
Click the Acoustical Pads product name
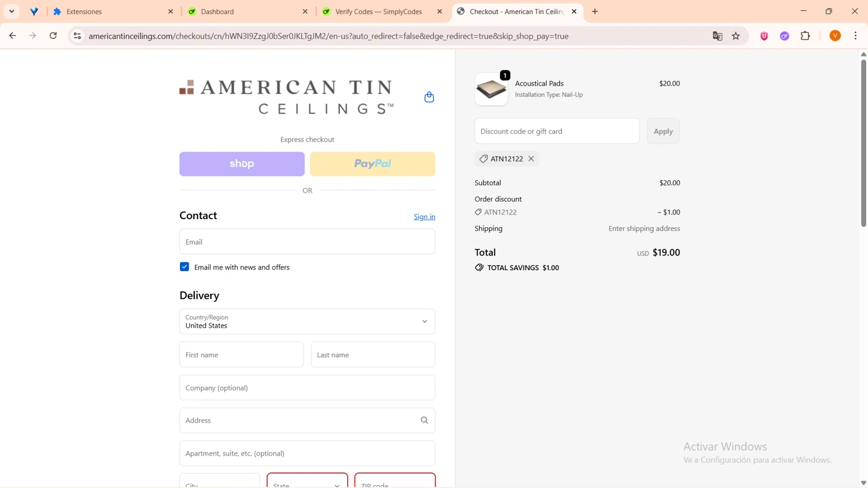[539, 83]
